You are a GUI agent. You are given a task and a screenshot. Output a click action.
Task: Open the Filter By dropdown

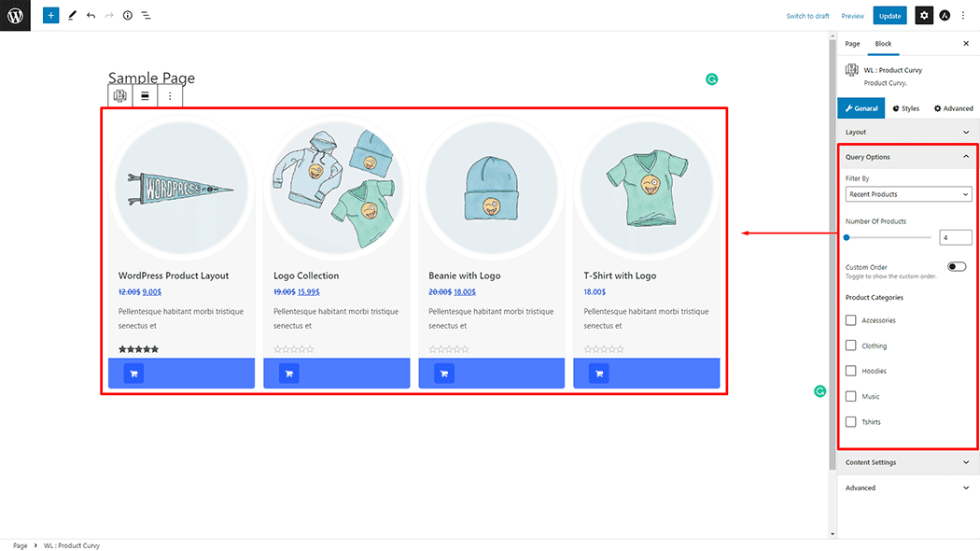(909, 194)
